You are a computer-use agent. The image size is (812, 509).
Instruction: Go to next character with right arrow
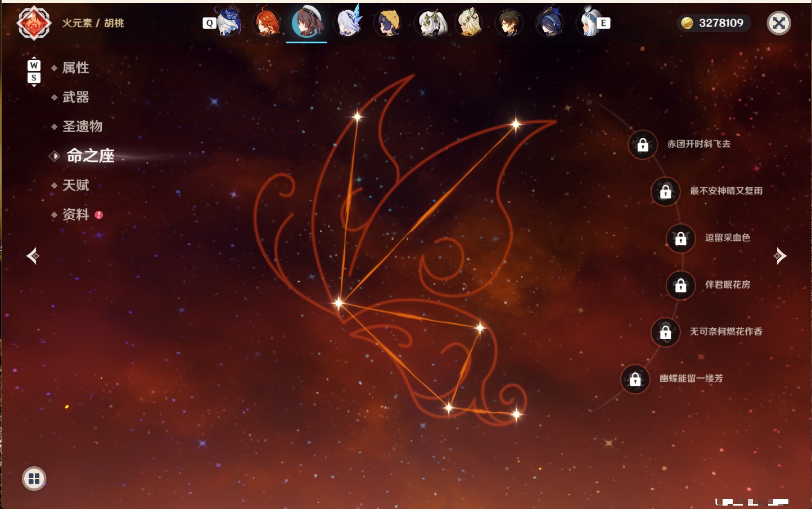780,256
